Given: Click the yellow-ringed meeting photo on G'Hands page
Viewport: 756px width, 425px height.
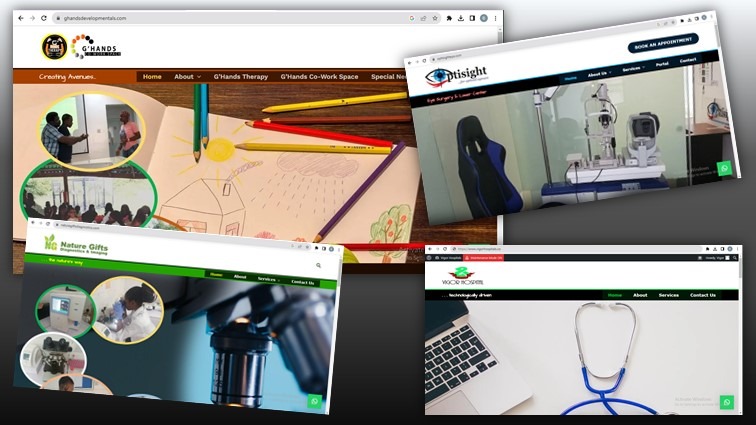Looking at the screenshot, I should (91, 130).
